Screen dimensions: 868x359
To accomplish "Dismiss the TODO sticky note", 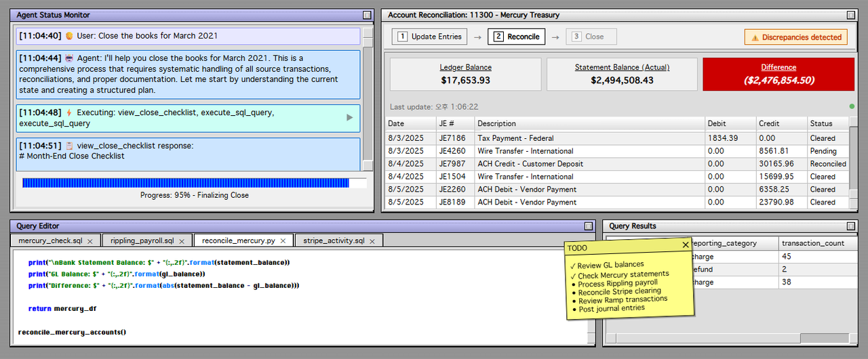I will (686, 245).
